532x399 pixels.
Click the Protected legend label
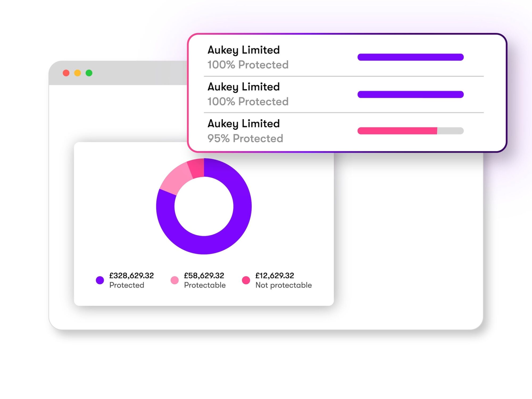point(127,285)
